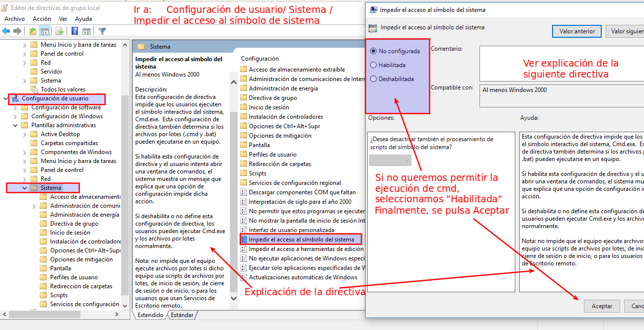Expand Administración de comunicaciones in the tree
The image size is (644, 330).
pos(34,206)
